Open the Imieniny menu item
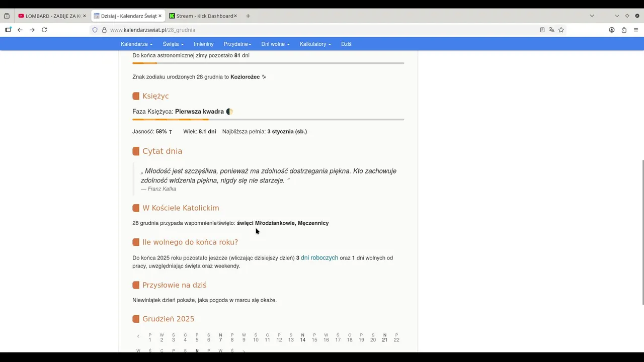Screen dimensions: 644x362 click(204, 44)
